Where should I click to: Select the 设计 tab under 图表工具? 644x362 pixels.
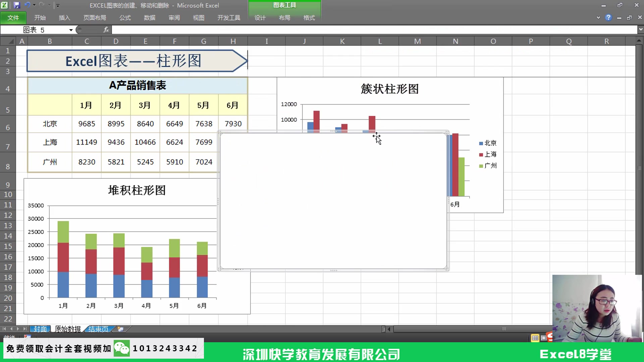coord(260,18)
